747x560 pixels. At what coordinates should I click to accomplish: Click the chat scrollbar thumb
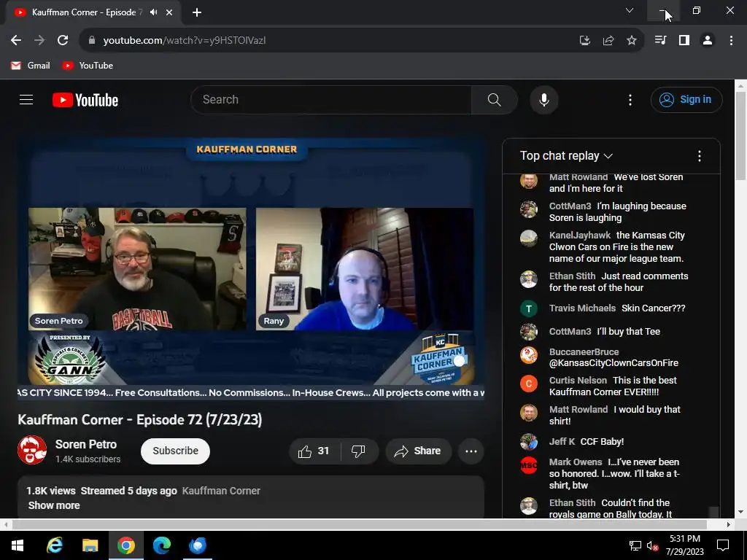[x=713, y=513]
